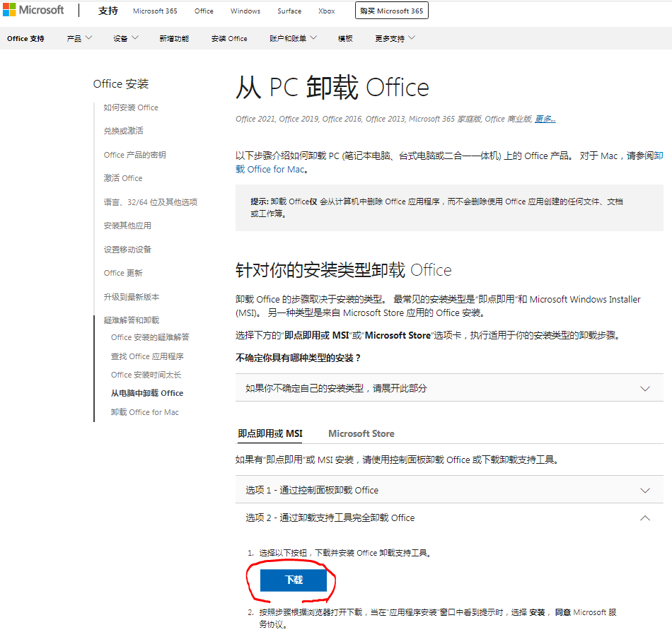Select sidebar section 疑难解答和卸载
Screen dimensions: 672x637
(x=131, y=320)
